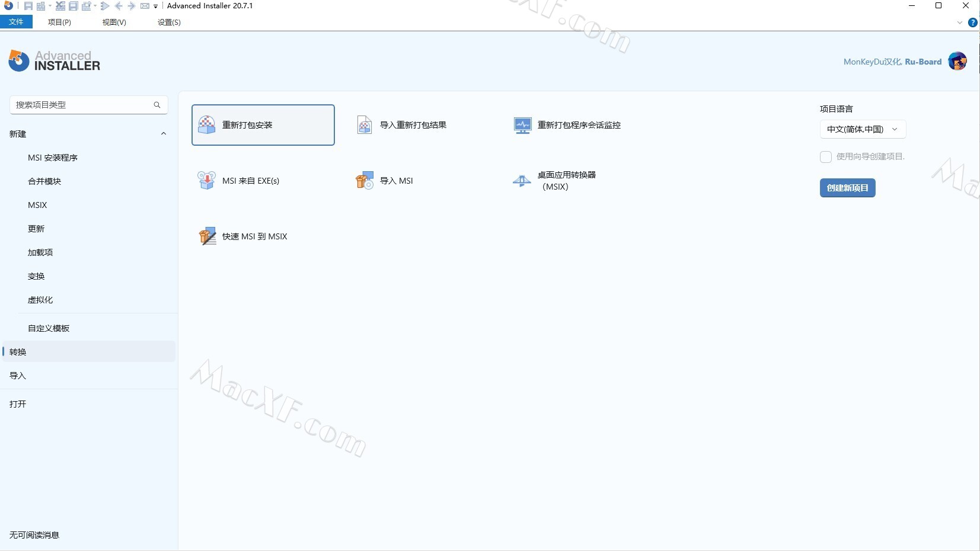Click the blue Help question mark icon

[x=973, y=23]
